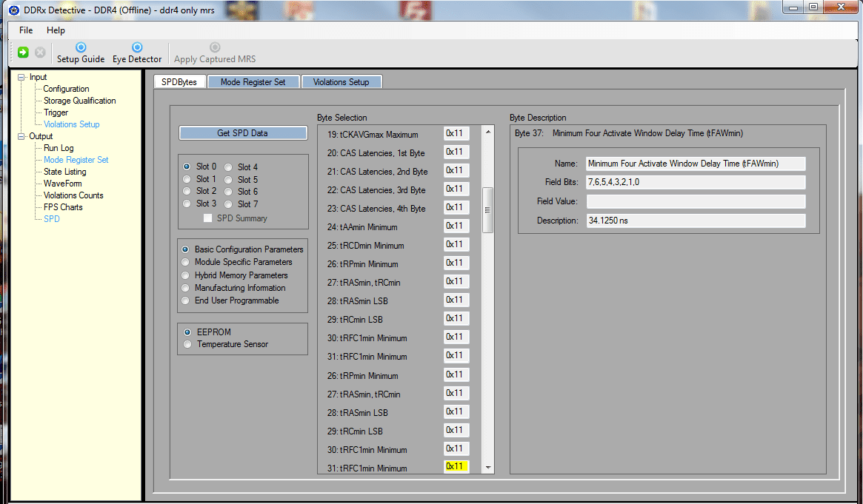Click byte row 19: tCKAVGmax Maximum label
Viewport: 863px width, 504px height.
tap(373, 135)
